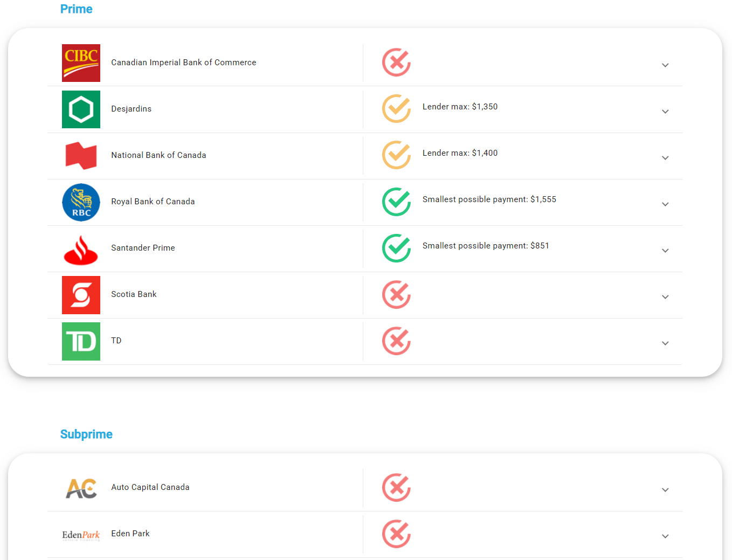Click 'Lender max: $1,400' text

(x=460, y=153)
